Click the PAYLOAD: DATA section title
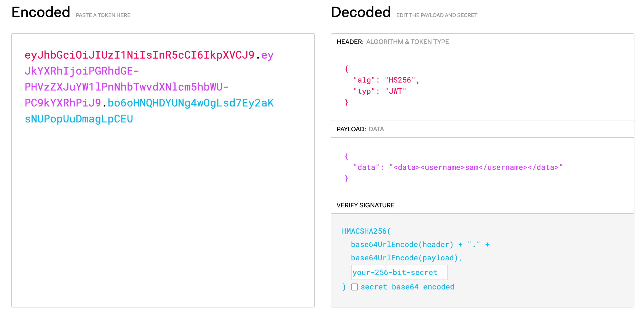The height and width of the screenshot is (312, 644). pyautogui.click(x=360, y=129)
